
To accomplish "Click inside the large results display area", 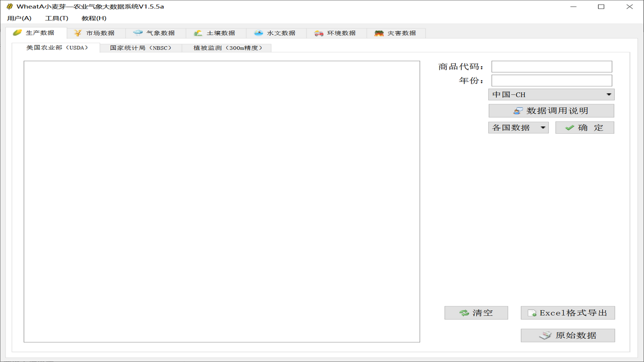I will (222, 202).
